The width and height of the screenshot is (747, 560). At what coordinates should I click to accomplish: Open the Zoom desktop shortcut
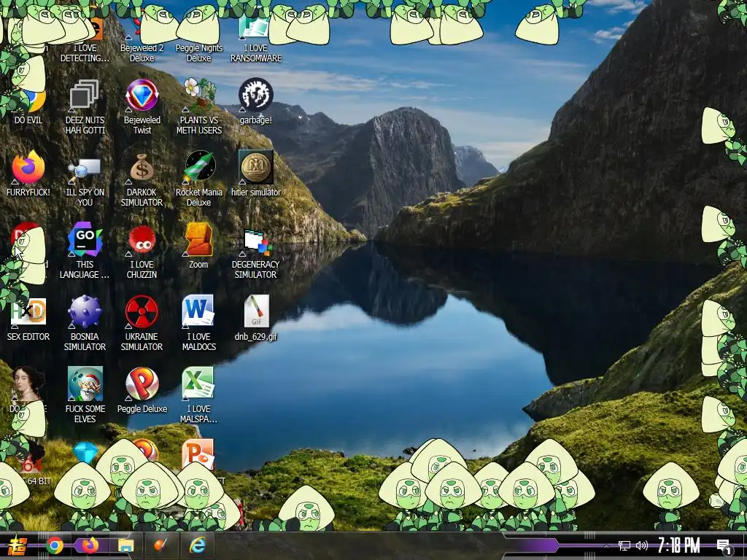coord(198,239)
